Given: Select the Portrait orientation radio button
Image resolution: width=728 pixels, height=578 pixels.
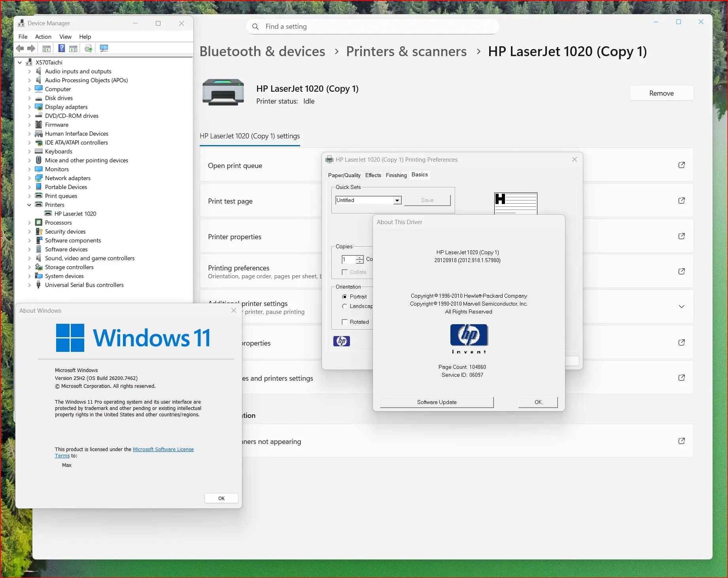Looking at the screenshot, I should click(x=344, y=297).
